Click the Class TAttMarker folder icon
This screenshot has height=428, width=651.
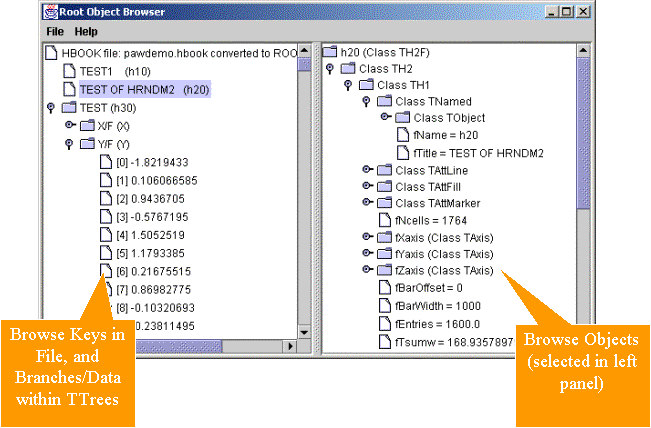[x=385, y=203]
